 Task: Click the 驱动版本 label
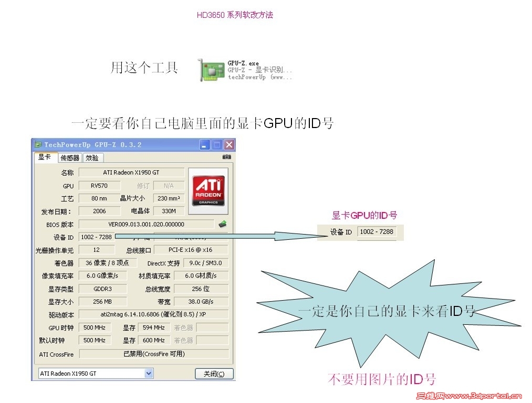(x=61, y=315)
